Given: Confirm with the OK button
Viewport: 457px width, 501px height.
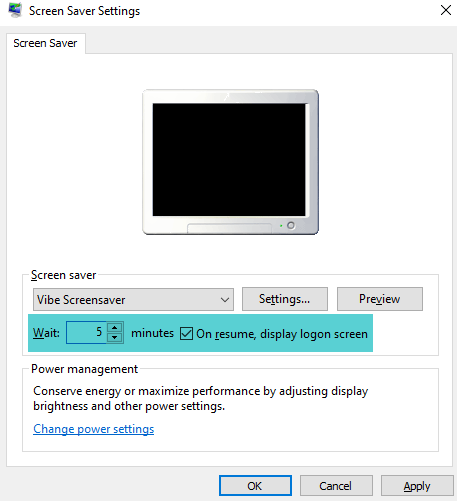Looking at the screenshot, I should tap(255, 486).
